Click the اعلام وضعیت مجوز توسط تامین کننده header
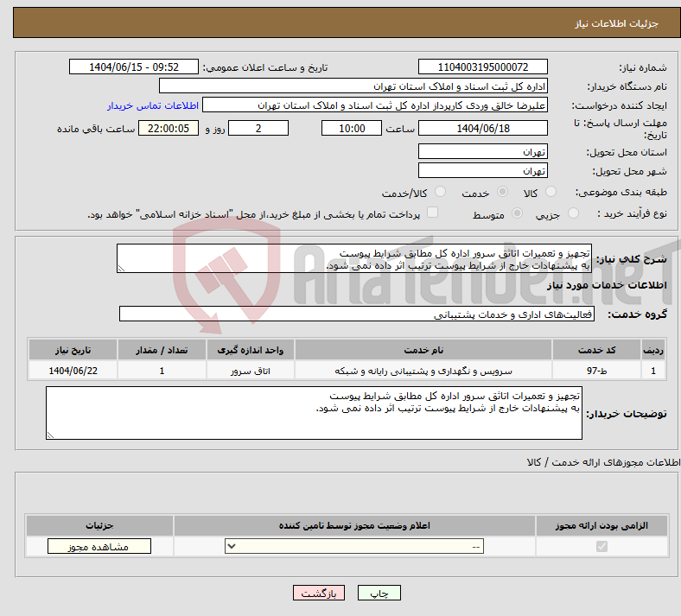 pos(354,525)
